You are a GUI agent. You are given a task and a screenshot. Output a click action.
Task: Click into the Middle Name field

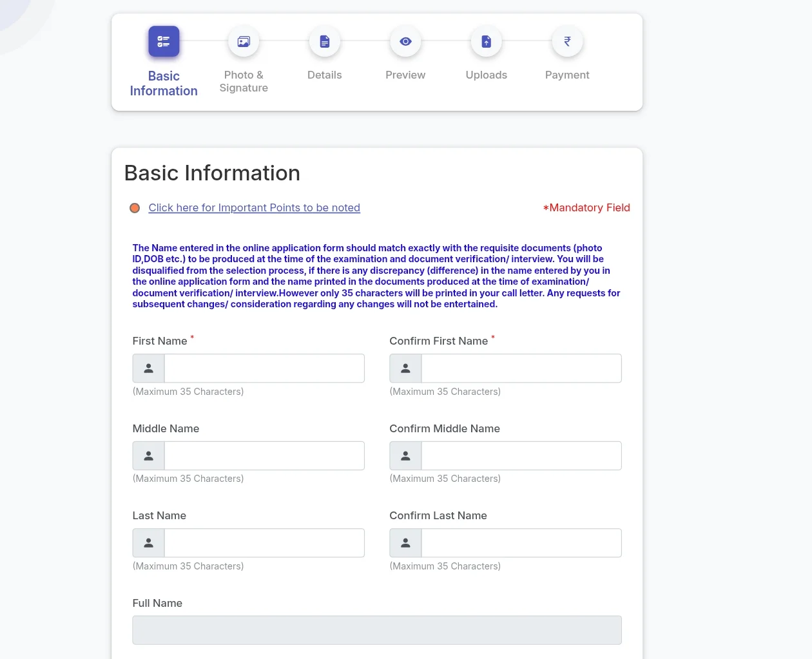click(x=264, y=455)
